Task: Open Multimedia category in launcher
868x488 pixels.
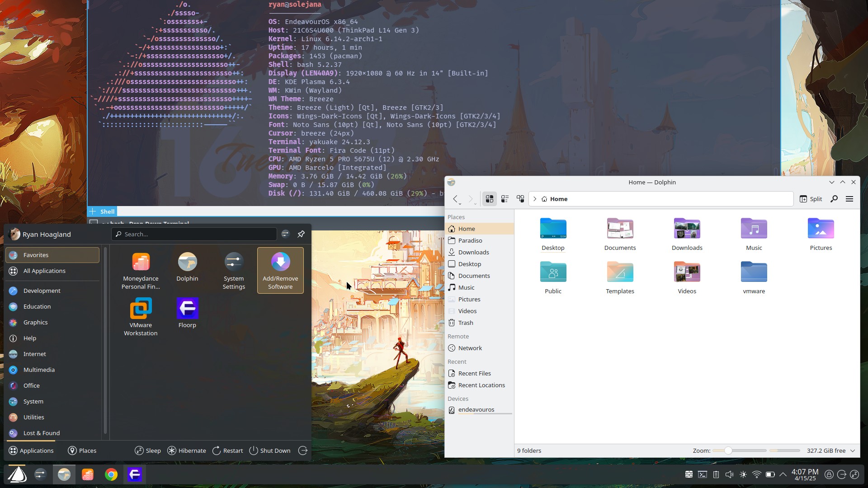Action: (52, 370)
